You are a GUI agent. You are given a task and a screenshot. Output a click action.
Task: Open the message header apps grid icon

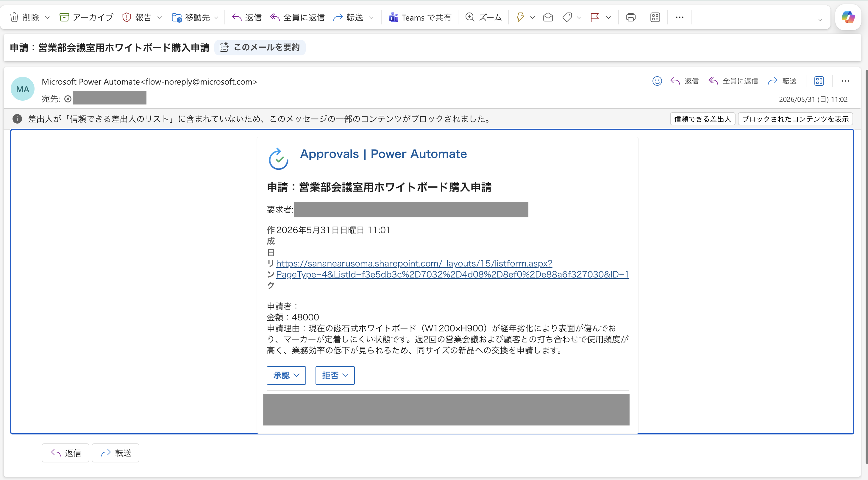819,81
